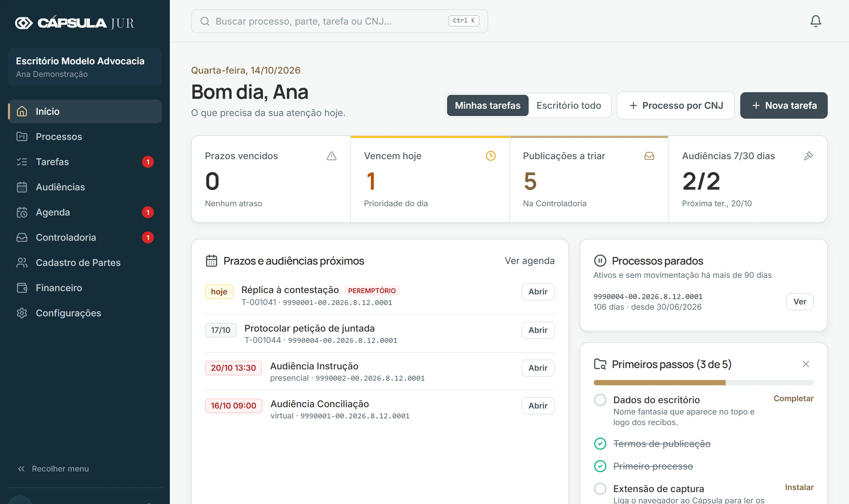
Task: Click the Cadastro de Partes people icon
Action: click(x=22, y=263)
